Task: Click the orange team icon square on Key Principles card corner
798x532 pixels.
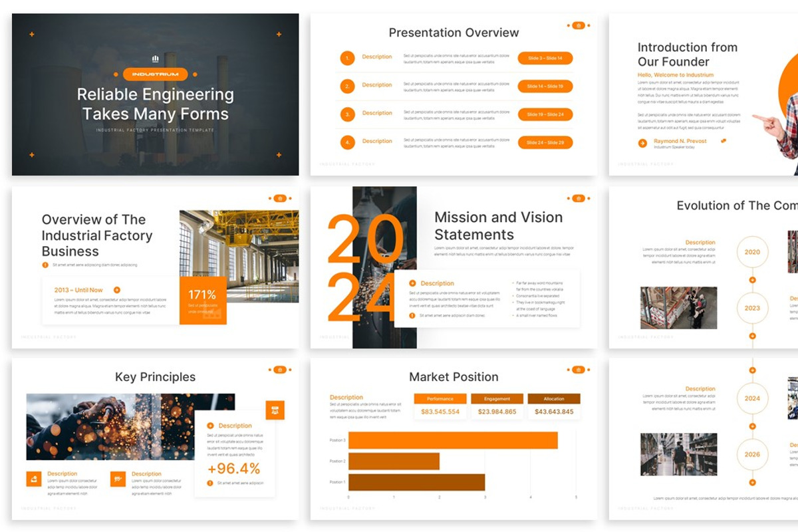Action: (275, 410)
